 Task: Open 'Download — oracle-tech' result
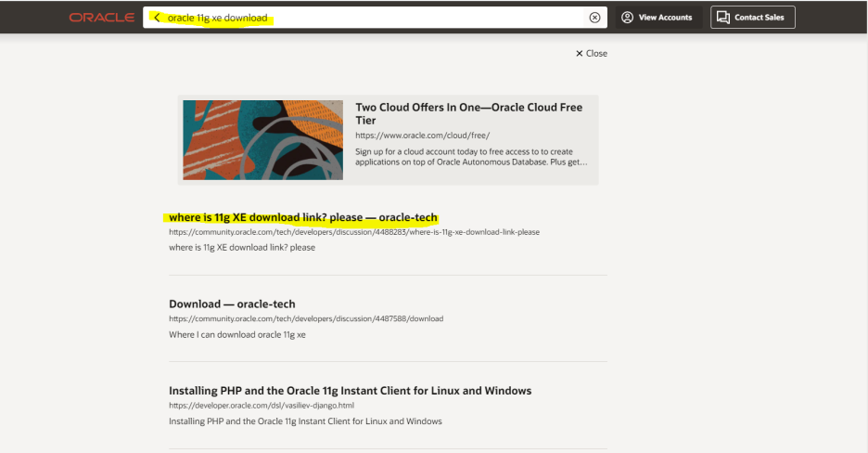232,304
